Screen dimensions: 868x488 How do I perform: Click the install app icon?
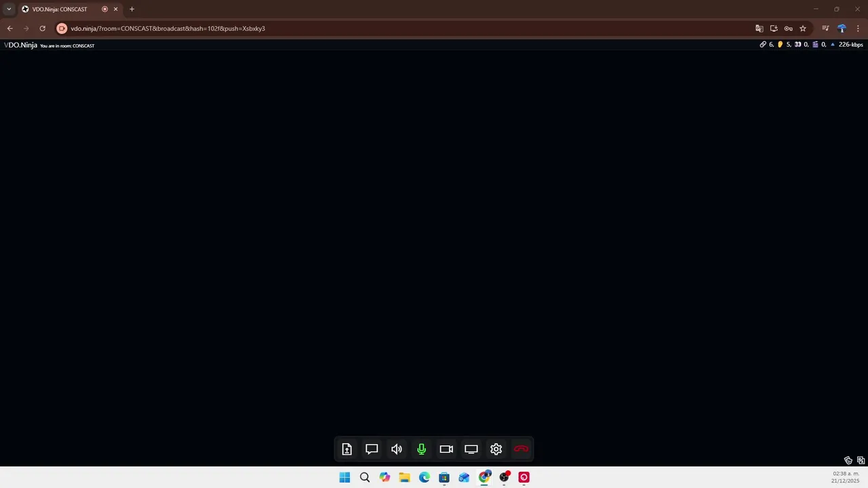point(774,28)
